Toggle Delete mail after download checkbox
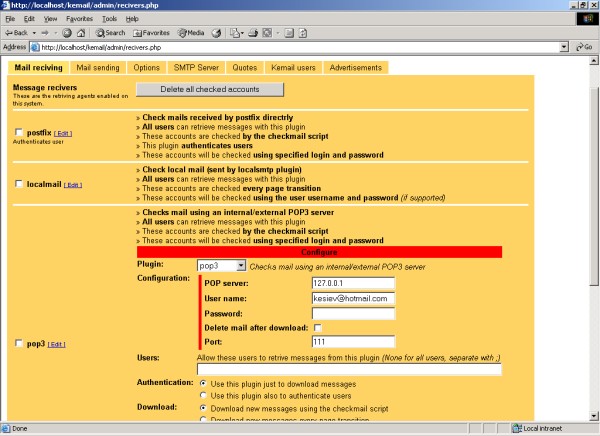Image resolution: width=600 pixels, height=436 pixels. 318,328
